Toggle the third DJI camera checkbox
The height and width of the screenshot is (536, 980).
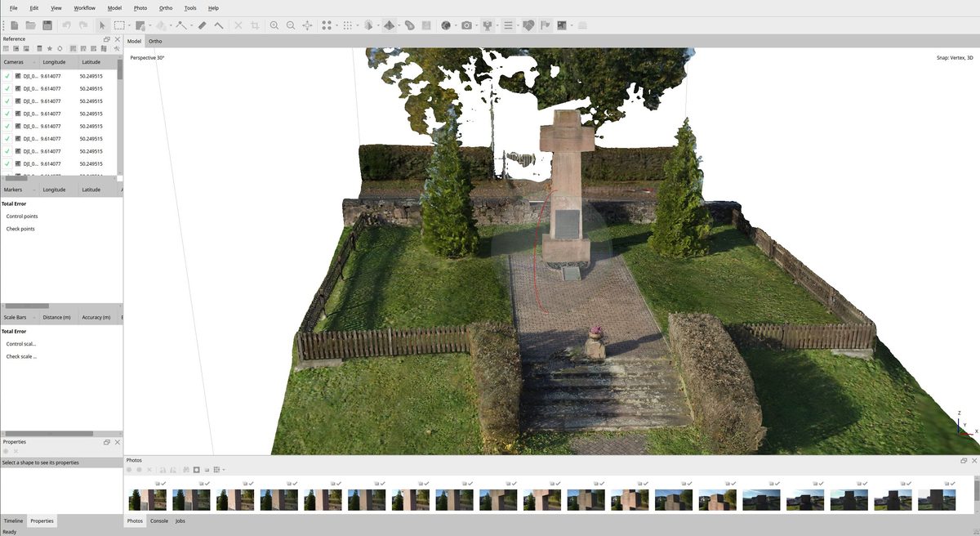coord(7,101)
